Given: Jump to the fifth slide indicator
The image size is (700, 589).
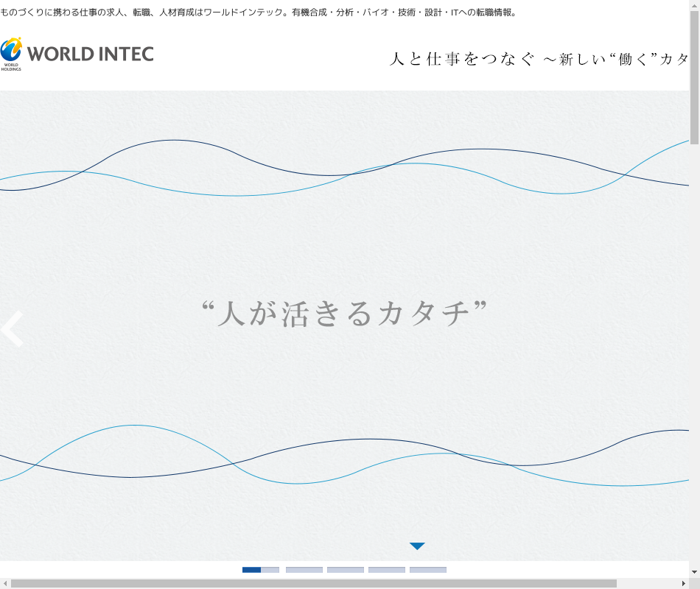Looking at the screenshot, I should click(x=428, y=569).
